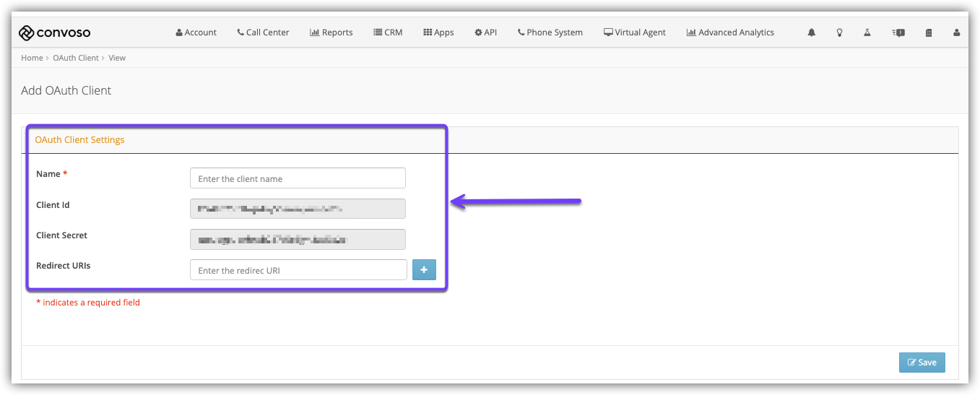Open the Call Center menu

[263, 32]
